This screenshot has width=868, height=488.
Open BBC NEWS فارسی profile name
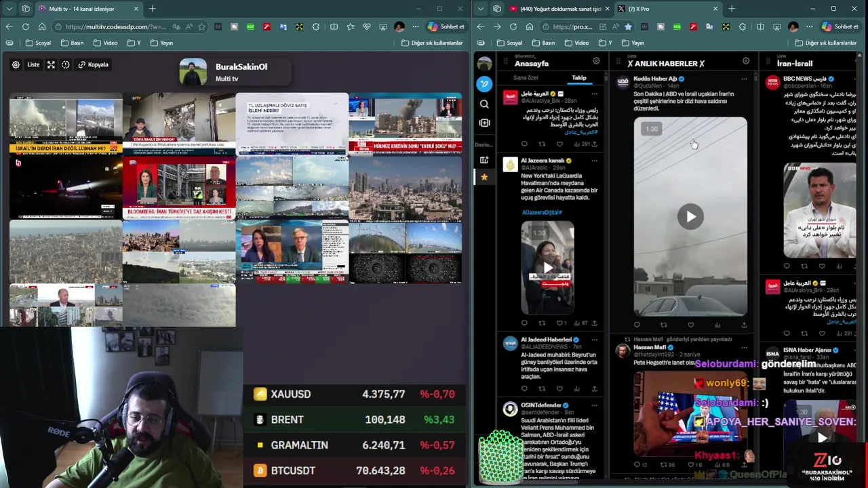pyautogui.click(x=805, y=79)
